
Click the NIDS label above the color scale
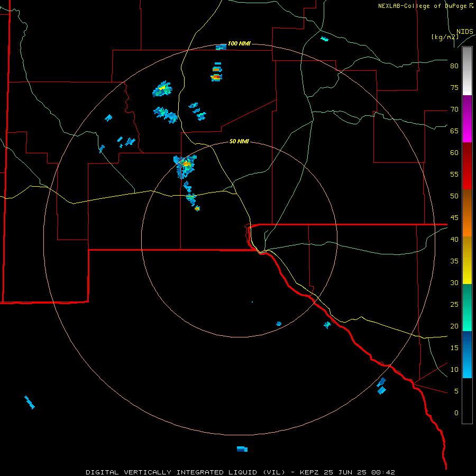[464, 32]
